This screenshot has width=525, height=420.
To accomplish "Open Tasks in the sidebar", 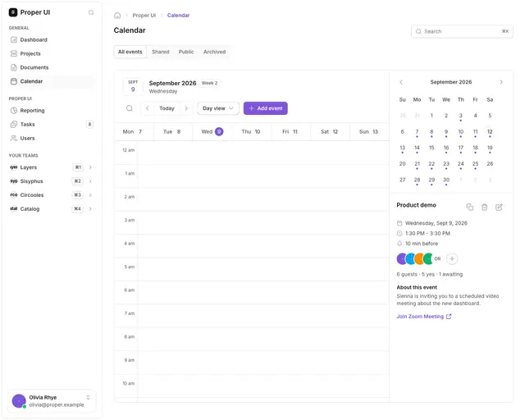I will (x=51, y=125).
